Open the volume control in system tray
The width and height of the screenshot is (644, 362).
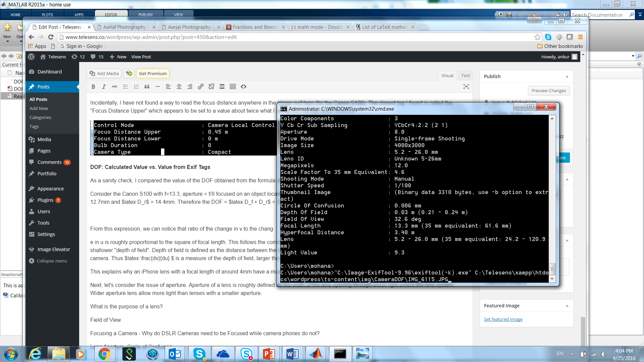pos(603,354)
